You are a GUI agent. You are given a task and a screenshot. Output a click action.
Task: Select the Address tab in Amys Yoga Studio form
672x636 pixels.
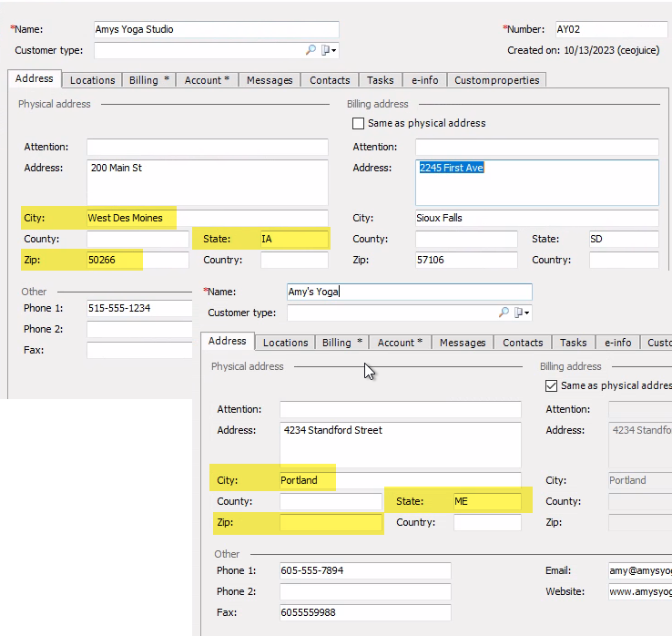coord(35,78)
